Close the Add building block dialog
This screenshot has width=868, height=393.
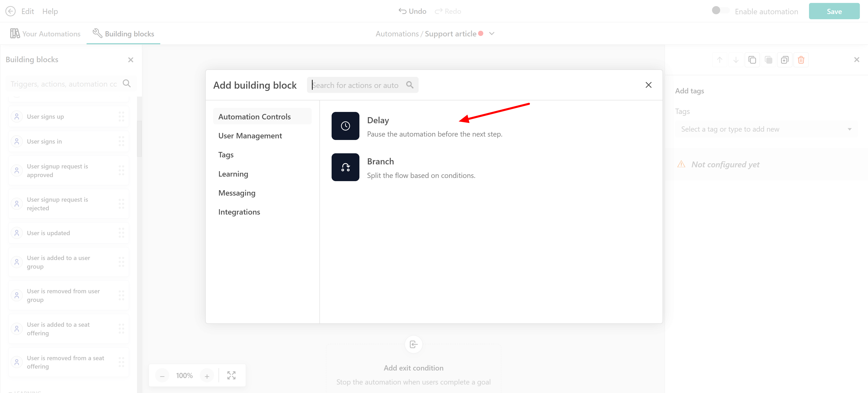pos(648,85)
